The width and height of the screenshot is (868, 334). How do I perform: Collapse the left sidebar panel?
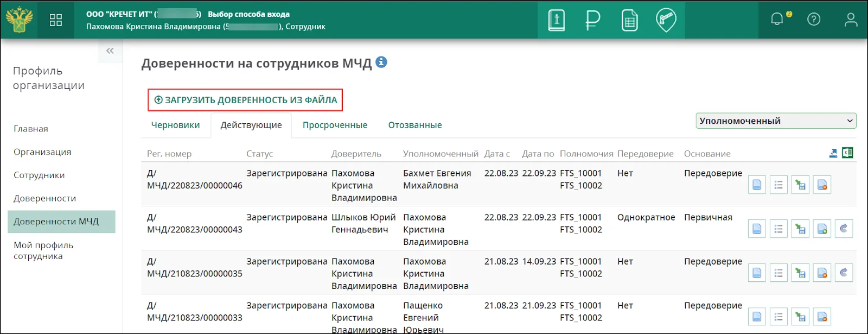110,51
